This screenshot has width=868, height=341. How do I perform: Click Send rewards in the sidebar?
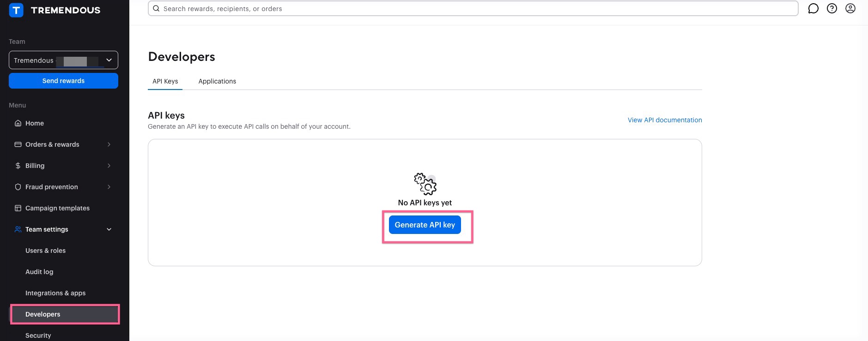coord(63,80)
